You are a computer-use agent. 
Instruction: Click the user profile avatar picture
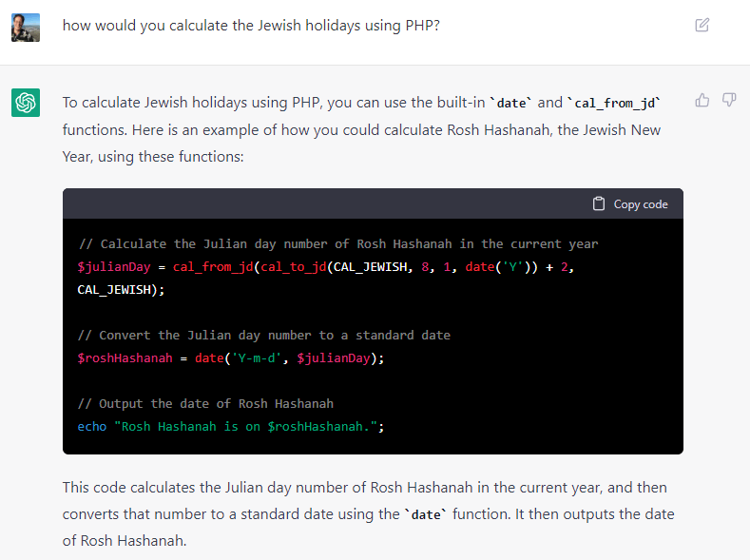tap(26, 28)
